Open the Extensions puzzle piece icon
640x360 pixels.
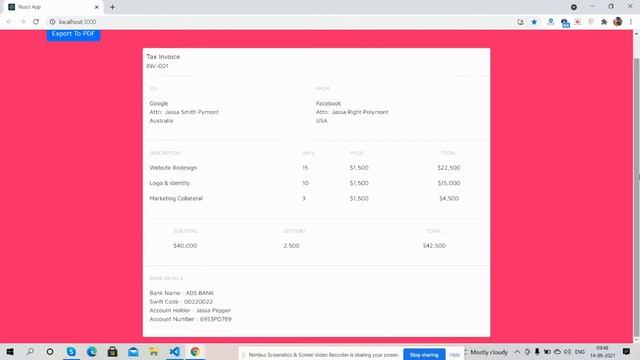[604, 22]
